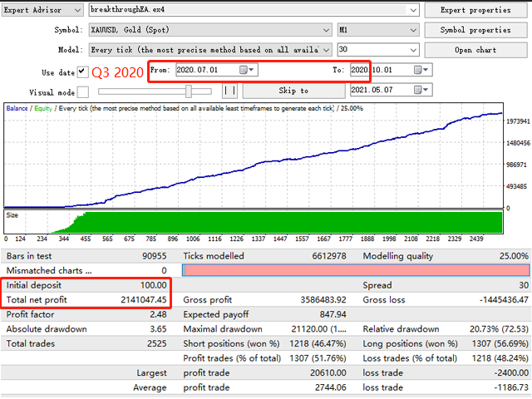Click the Size volume chart label
This screenshot has height=399, width=532.
click(12, 215)
